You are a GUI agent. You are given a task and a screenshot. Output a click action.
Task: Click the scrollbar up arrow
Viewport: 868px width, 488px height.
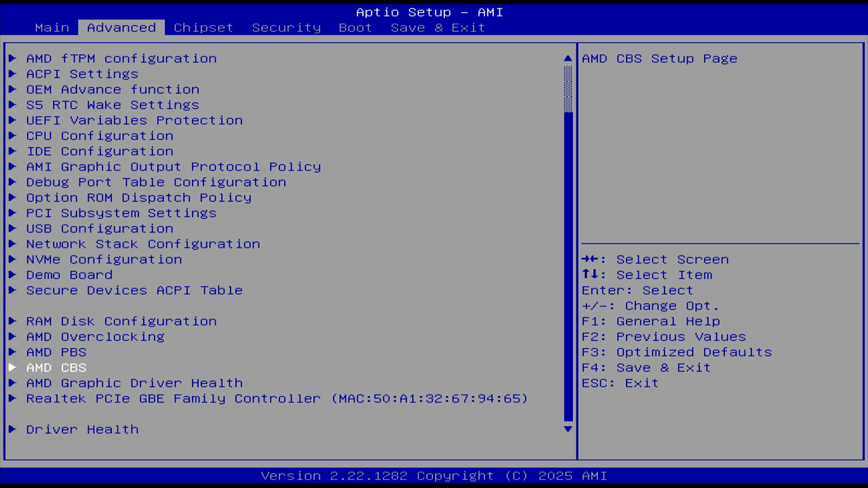(568, 58)
